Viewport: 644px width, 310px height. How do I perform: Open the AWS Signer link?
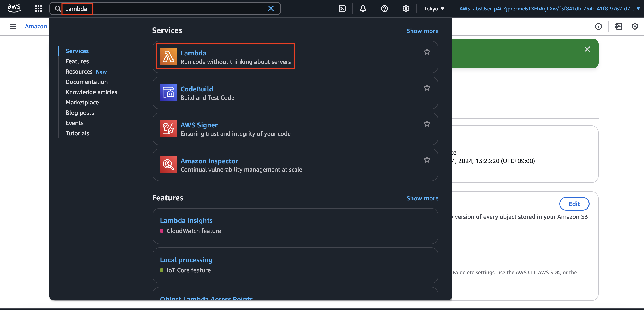[199, 125]
